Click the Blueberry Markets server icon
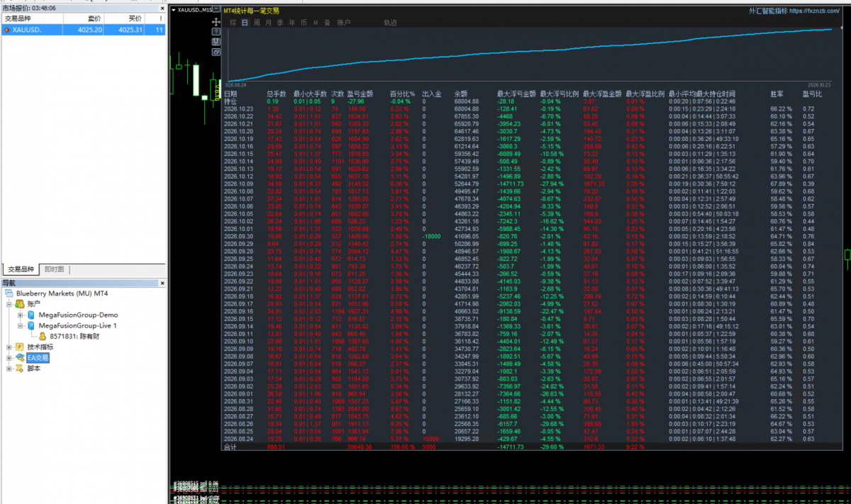 click(x=9, y=293)
